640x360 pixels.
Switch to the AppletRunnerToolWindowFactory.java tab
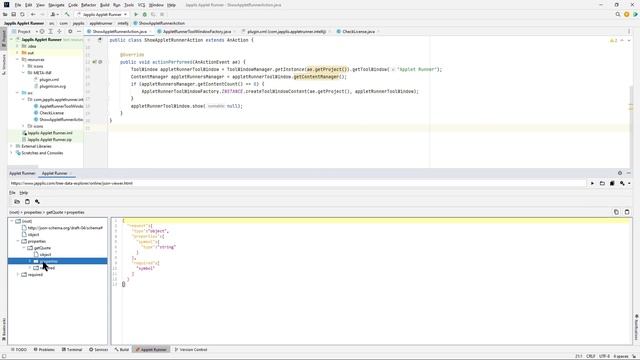tap(197, 31)
